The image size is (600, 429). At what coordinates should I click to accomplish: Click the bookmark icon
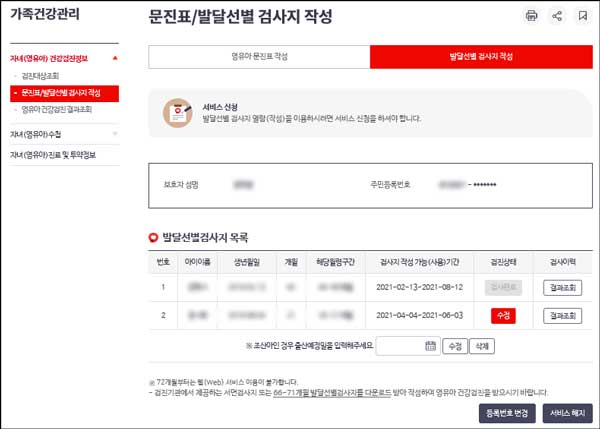pyautogui.click(x=583, y=16)
